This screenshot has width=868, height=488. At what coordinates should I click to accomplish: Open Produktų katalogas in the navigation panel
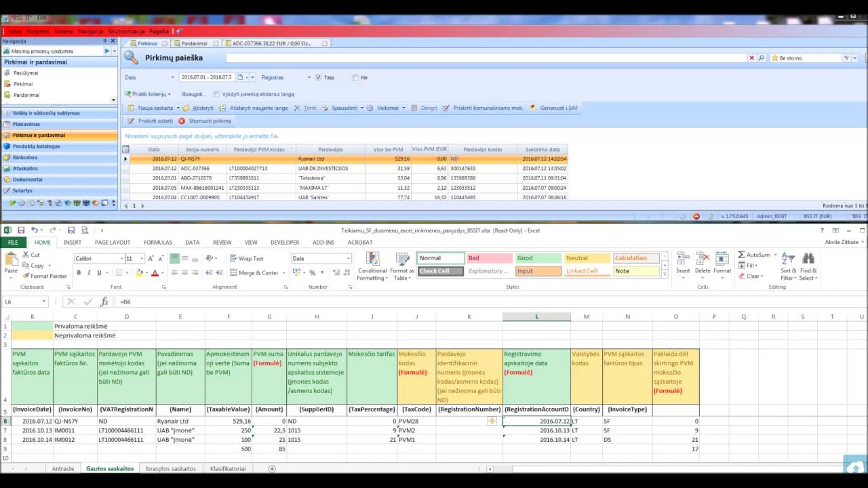[59, 146]
